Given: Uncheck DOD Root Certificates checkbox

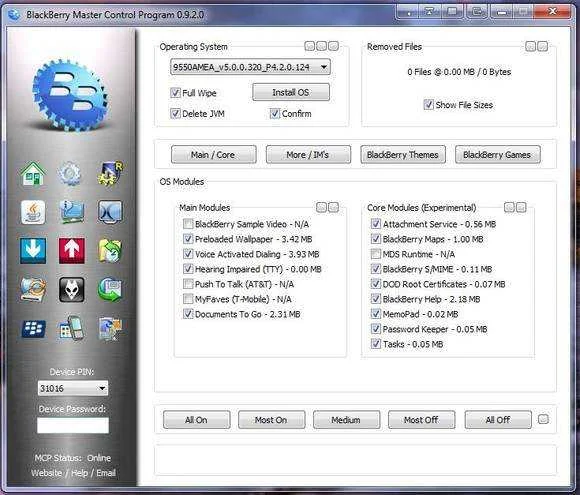Looking at the screenshot, I should 375,284.
